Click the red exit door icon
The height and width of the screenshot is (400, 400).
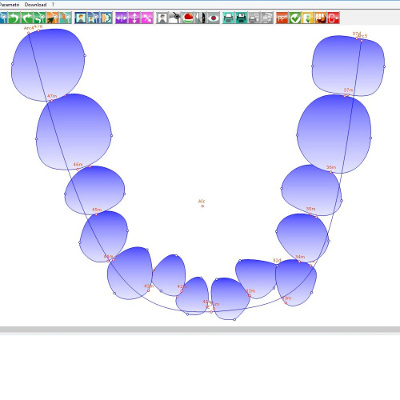(x=333, y=18)
